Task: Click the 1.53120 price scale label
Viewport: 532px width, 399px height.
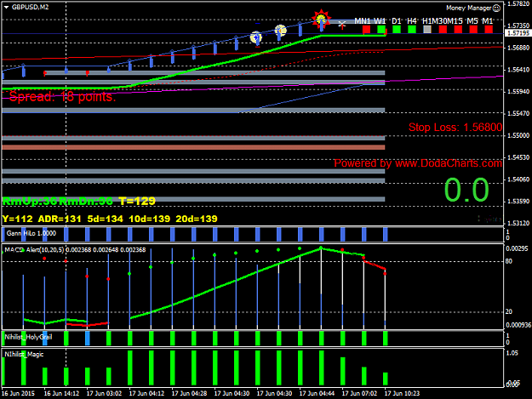Action: coord(518,223)
